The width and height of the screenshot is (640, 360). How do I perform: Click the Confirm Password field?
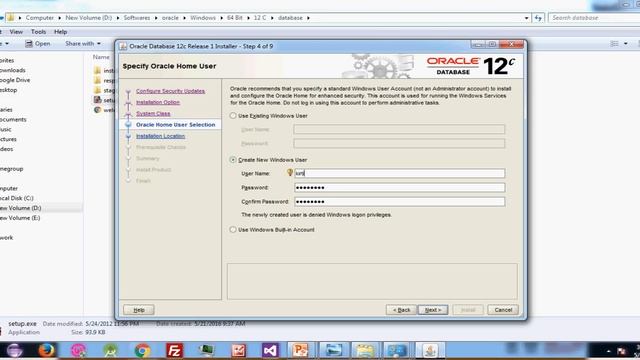(x=400, y=202)
